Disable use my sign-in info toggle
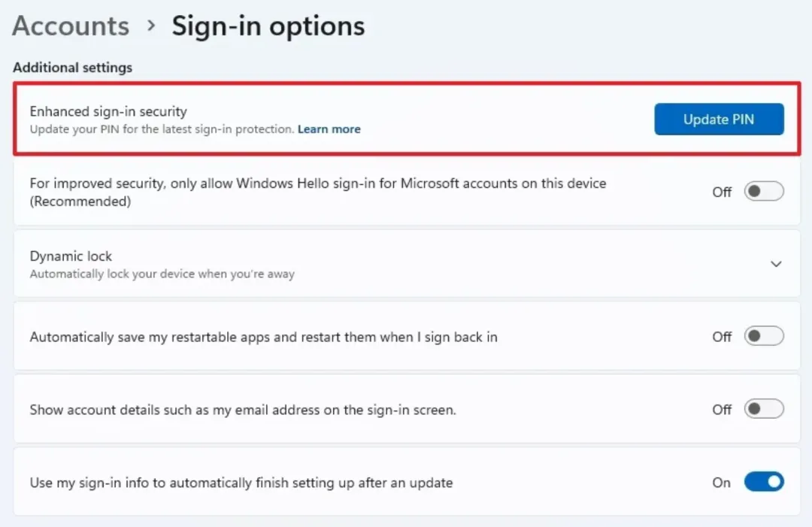 pos(763,483)
